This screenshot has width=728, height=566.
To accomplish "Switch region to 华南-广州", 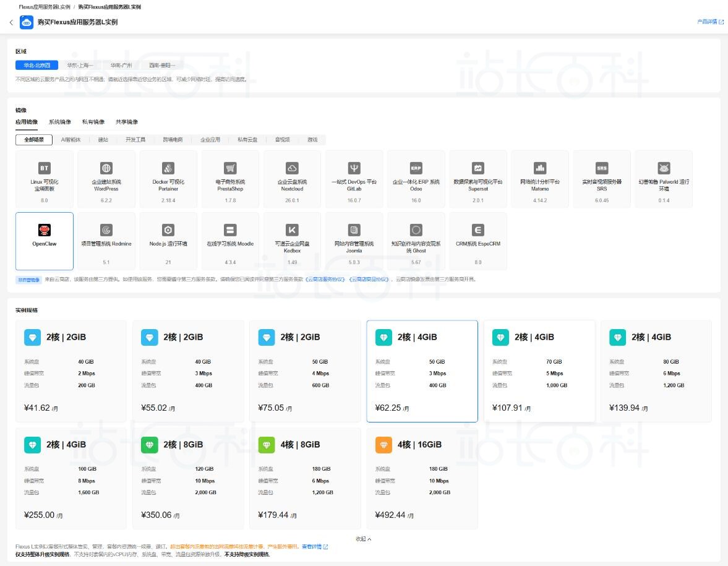I will (x=121, y=66).
